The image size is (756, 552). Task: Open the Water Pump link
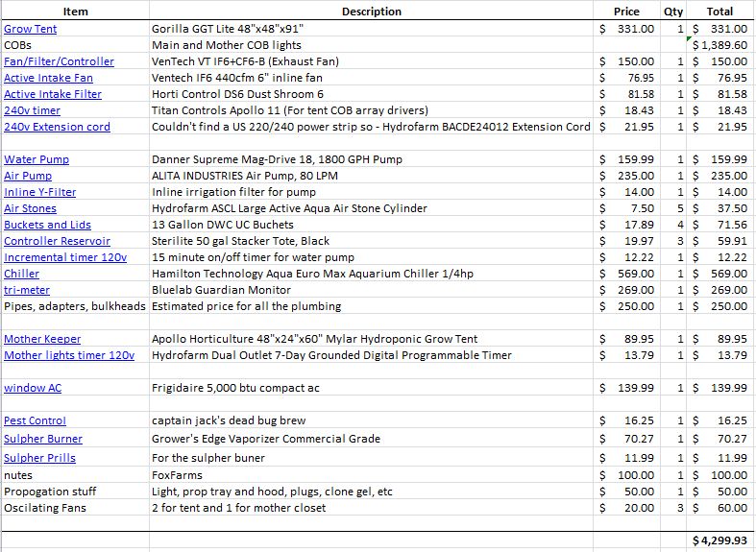pos(37,159)
